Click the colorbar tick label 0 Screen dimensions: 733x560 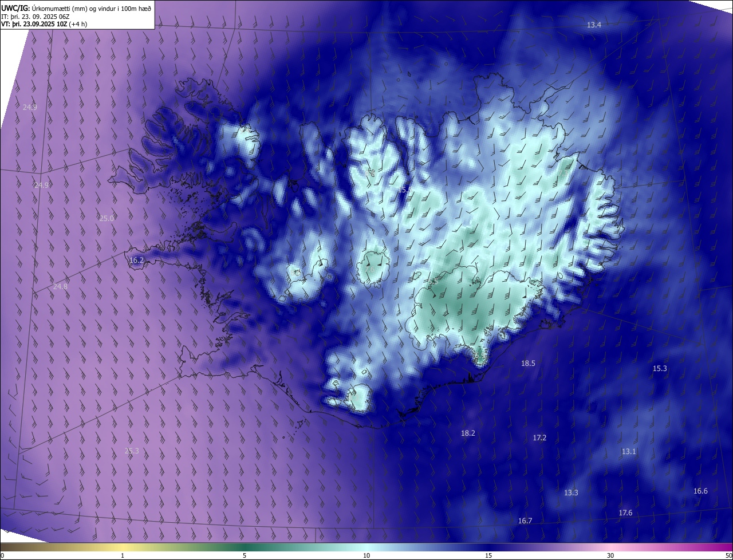[2, 555]
